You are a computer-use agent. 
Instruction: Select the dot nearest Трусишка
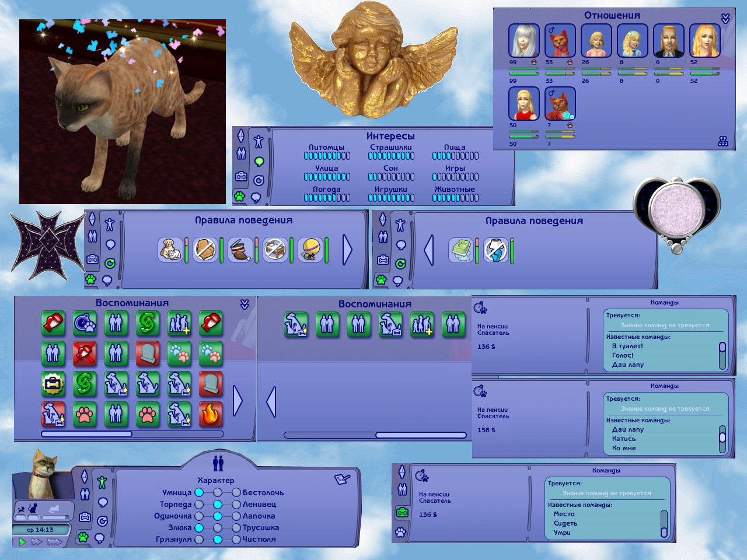click(x=236, y=527)
